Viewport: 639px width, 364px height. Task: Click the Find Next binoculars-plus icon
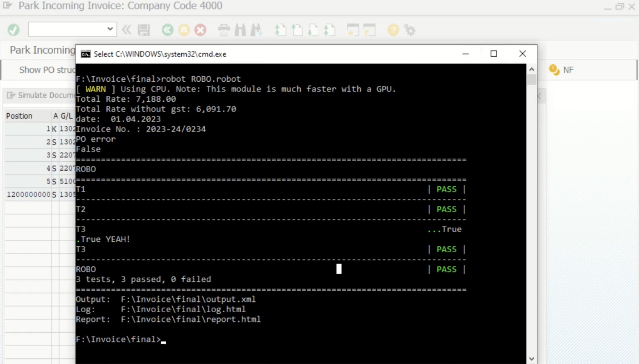[x=257, y=30]
